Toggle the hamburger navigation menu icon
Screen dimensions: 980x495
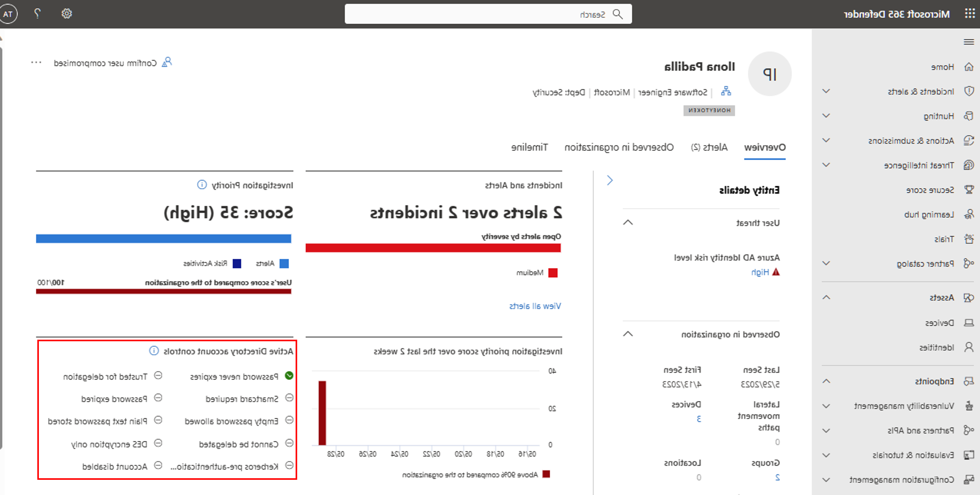969,42
